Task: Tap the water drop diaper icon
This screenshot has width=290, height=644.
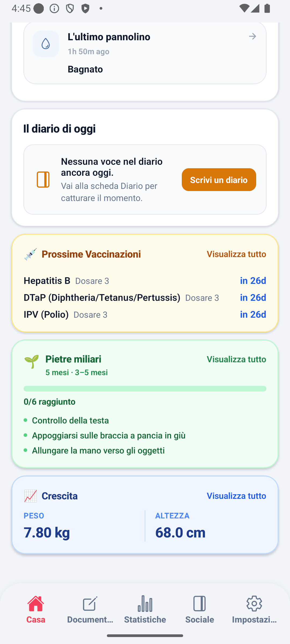Action: point(46,44)
